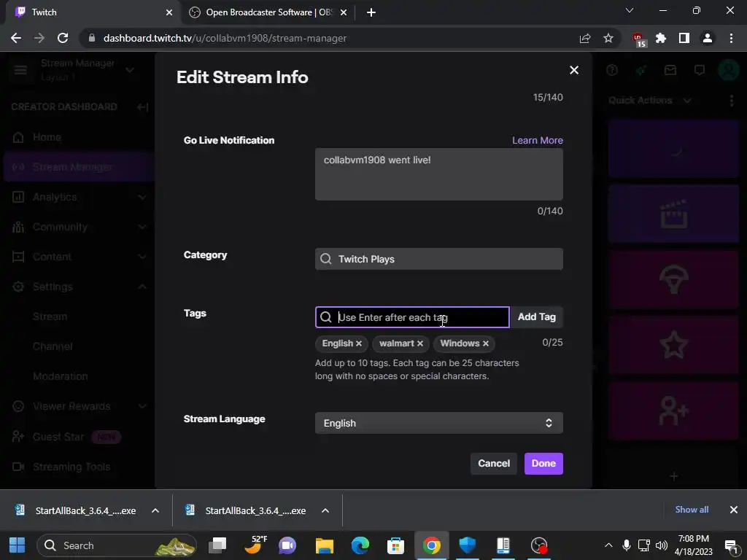Screen dimensions: 747x560
Task: Open the dashboard help icon
Action: pos(612,71)
